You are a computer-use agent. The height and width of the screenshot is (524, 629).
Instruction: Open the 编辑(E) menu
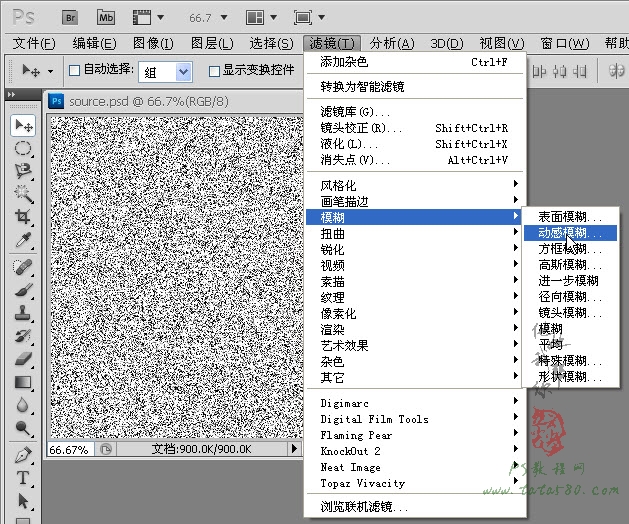click(x=94, y=43)
